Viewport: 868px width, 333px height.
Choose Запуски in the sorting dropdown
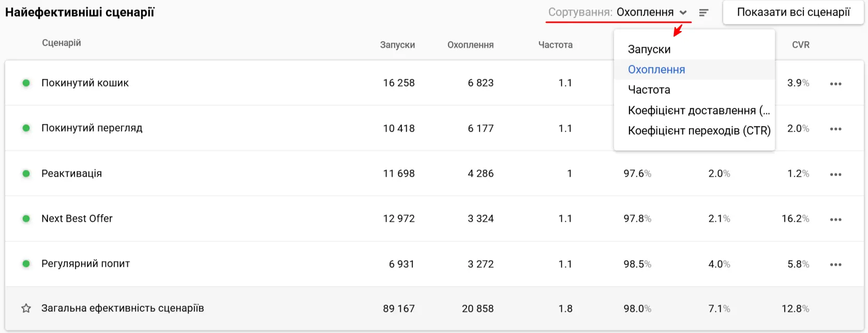click(x=649, y=49)
